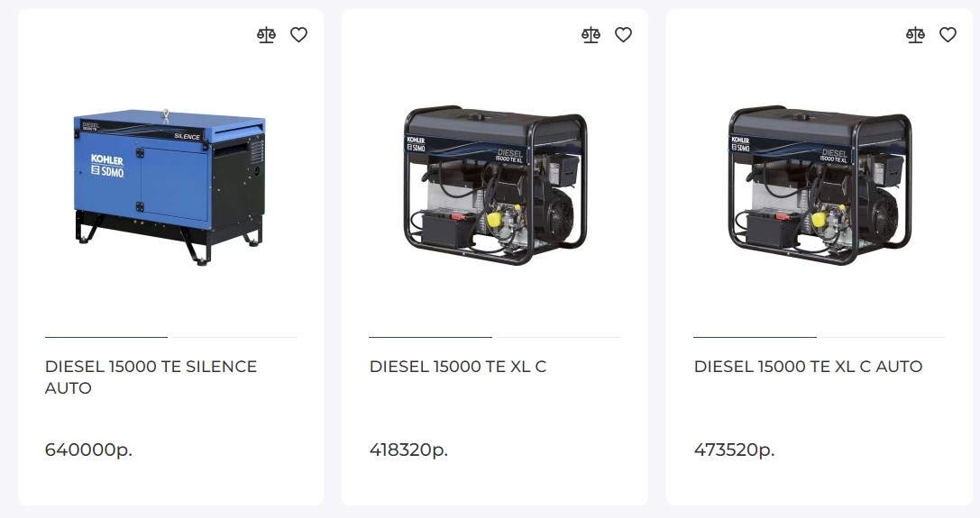The height and width of the screenshot is (518, 980).
Task: Click the 473520р. price
Action: tap(735, 450)
